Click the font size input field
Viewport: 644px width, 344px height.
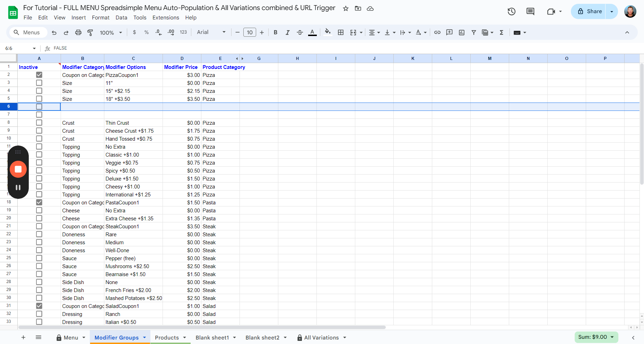[x=250, y=32]
